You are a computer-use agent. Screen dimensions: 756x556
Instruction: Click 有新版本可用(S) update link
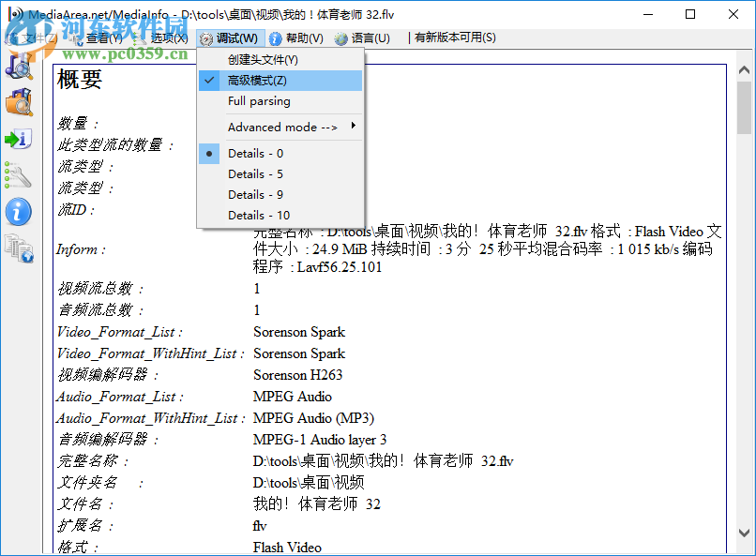tap(455, 38)
